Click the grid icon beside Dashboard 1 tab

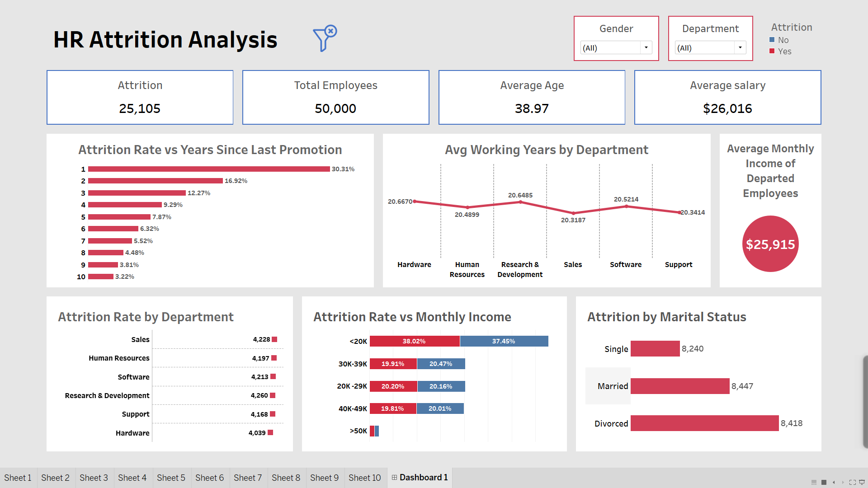pyautogui.click(x=394, y=477)
